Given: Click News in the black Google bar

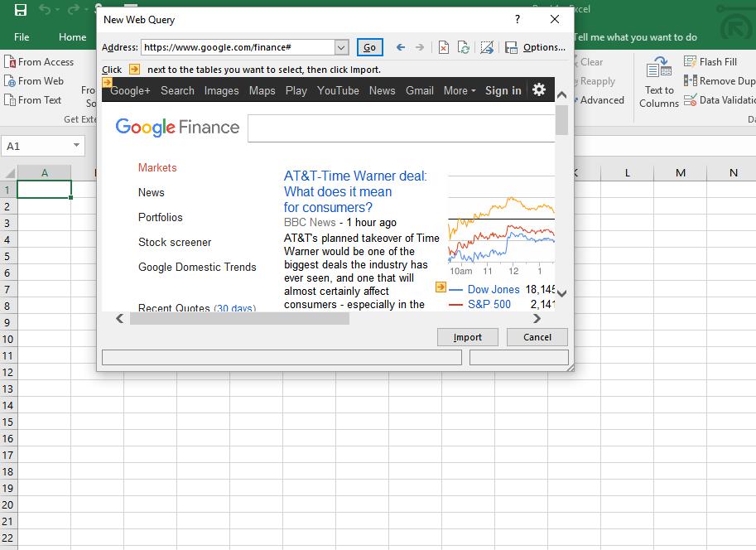Looking at the screenshot, I should tap(382, 91).
